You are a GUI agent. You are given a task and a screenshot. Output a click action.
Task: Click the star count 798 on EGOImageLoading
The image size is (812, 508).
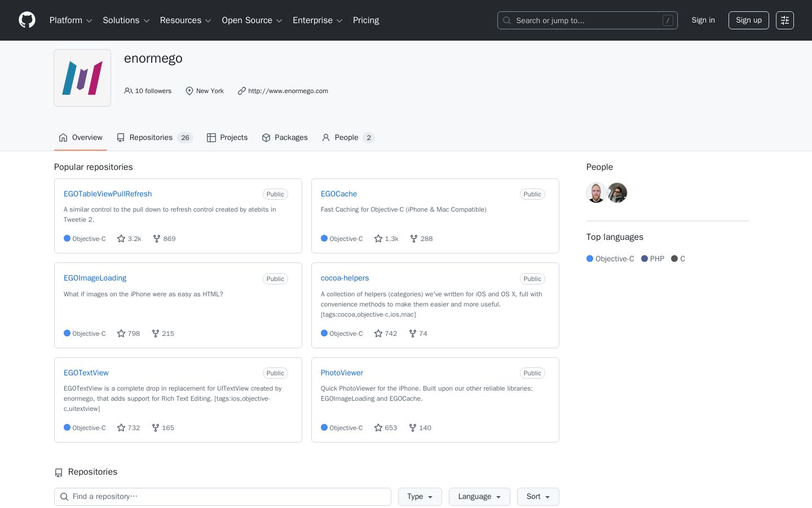pyautogui.click(x=129, y=334)
